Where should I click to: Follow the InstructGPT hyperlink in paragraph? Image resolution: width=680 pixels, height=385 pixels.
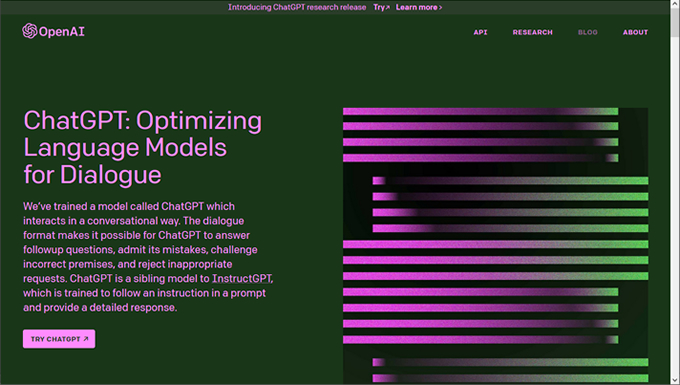point(242,278)
